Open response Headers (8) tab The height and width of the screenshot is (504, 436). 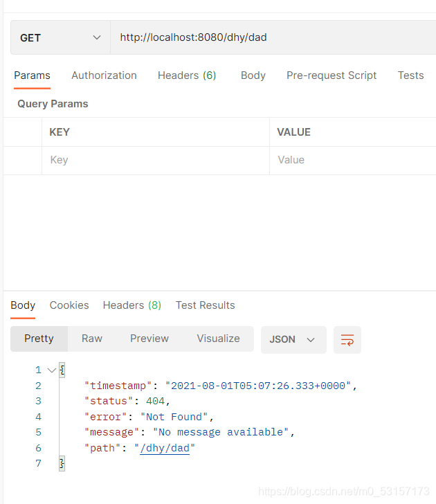132,305
